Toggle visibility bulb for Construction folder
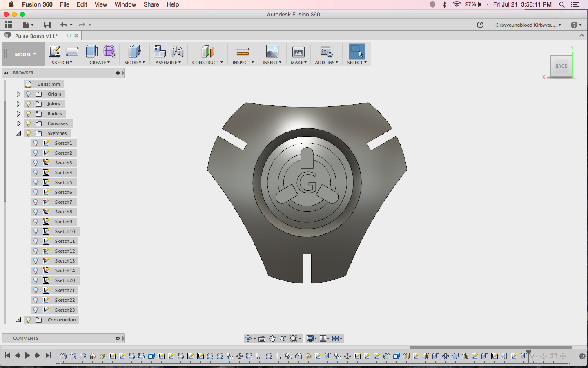 coord(29,320)
